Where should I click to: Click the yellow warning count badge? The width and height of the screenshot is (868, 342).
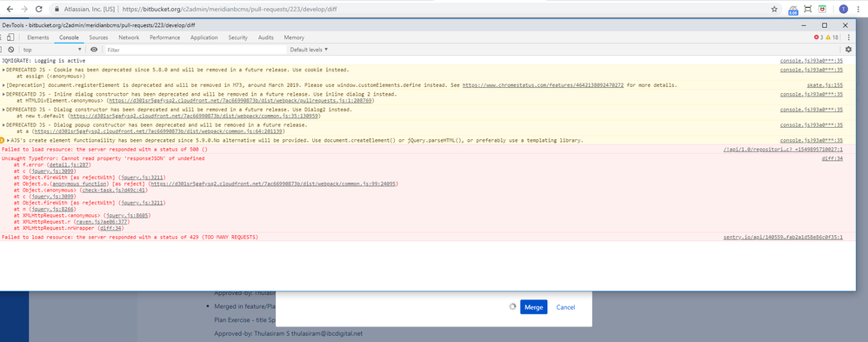tap(832, 37)
